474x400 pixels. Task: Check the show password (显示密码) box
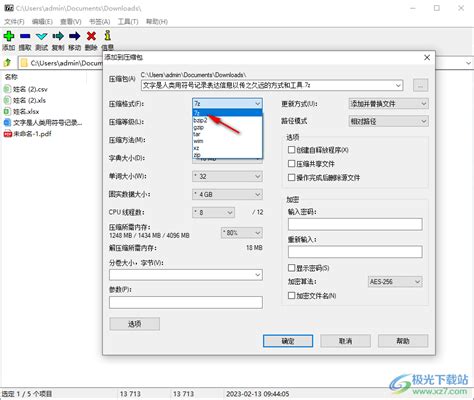tap(291, 268)
